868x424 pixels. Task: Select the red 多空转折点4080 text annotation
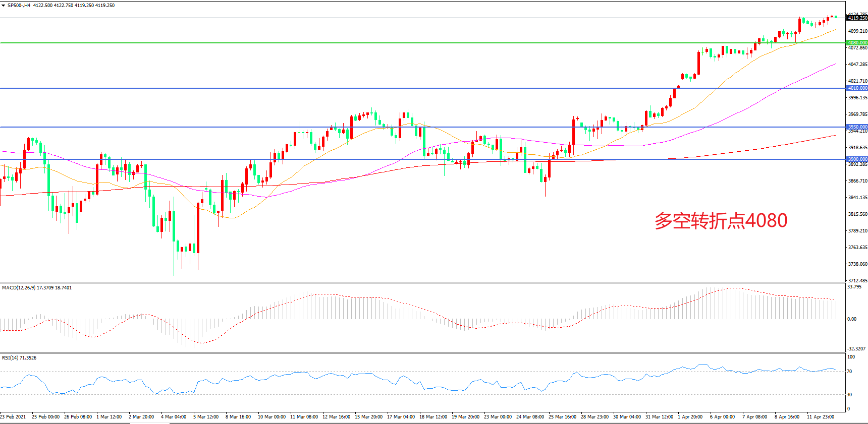pyautogui.click(x=721, y=221)
